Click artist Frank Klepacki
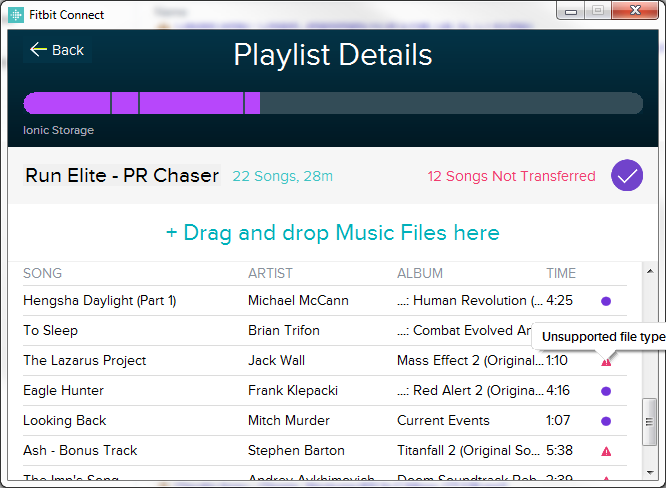 tap(293, 390)
